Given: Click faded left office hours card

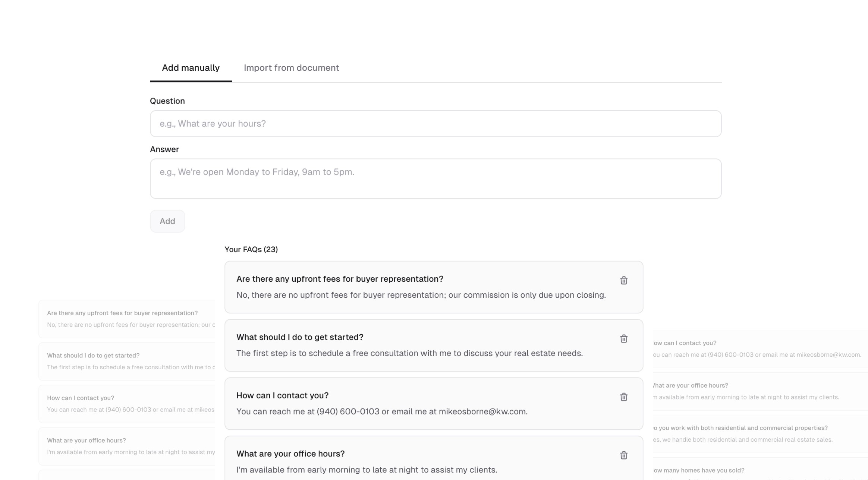Looking at the screenshot, I should [x=127, y=446].
